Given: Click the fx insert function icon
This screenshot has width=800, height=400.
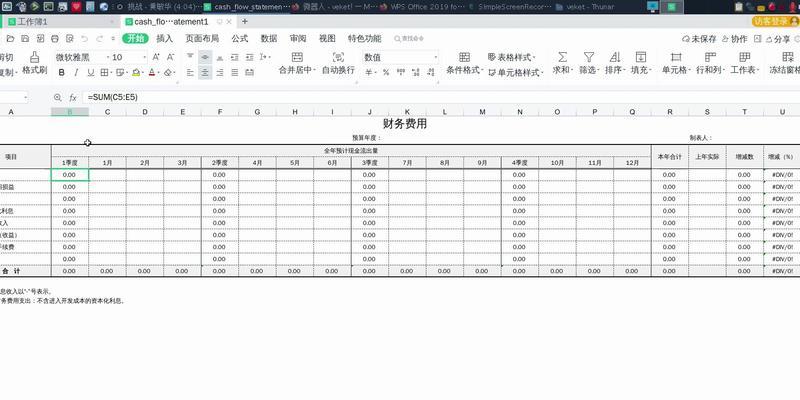Looking at the screenshot, I should click(x=72, y=97).
